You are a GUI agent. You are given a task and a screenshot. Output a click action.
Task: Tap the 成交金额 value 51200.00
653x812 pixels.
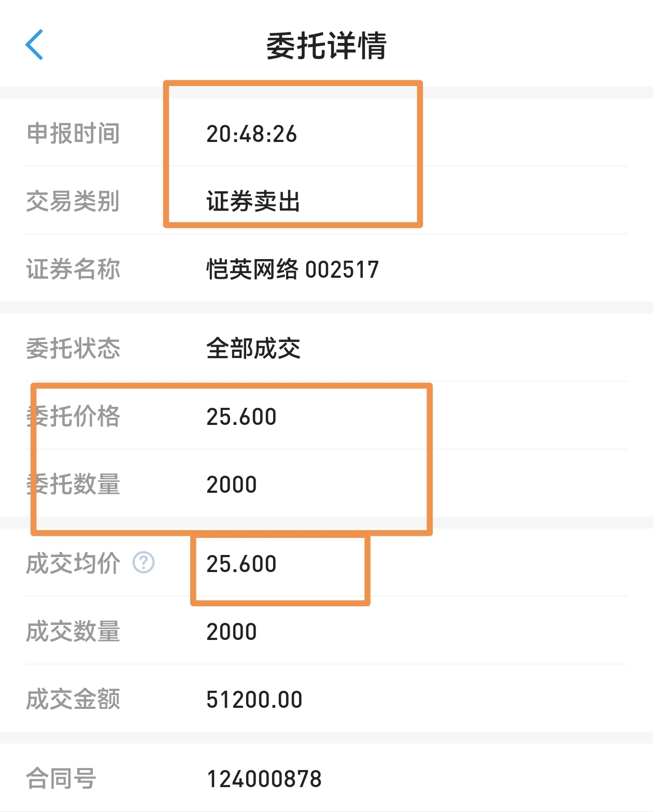click(x=254, y=700)
